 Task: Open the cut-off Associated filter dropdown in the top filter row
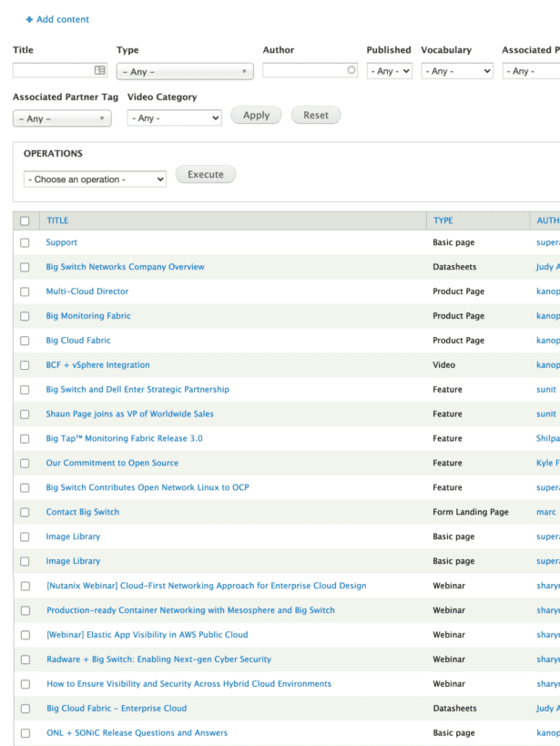click(x=531, y=71)
